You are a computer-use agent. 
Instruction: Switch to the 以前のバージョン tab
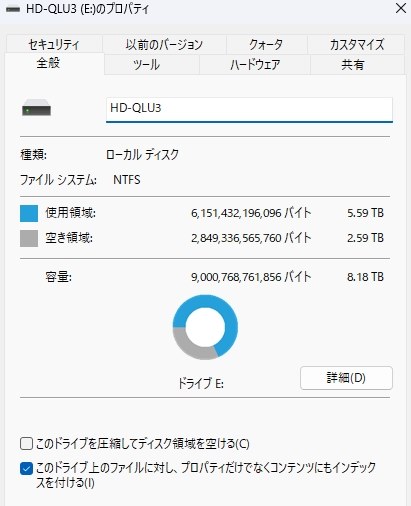(x=164, y=44)
